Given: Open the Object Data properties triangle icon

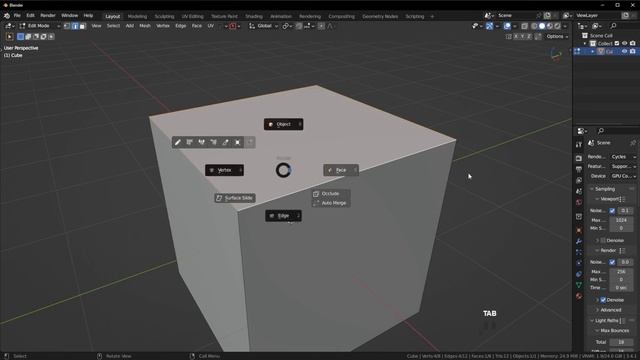Looking at the screenshot, I should (579, 285).
